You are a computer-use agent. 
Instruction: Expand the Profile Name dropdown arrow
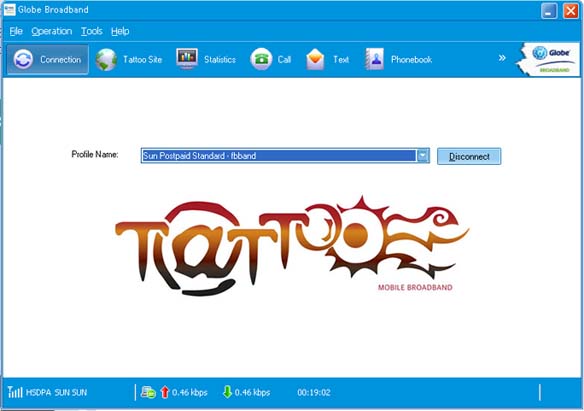[423, 156]
